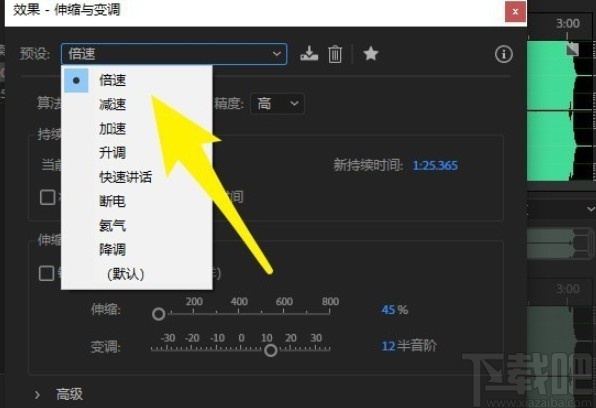Choose the 加速 preset
This screenshot has height=408, width=596.
pyautogui.click(x=137, y=129)
